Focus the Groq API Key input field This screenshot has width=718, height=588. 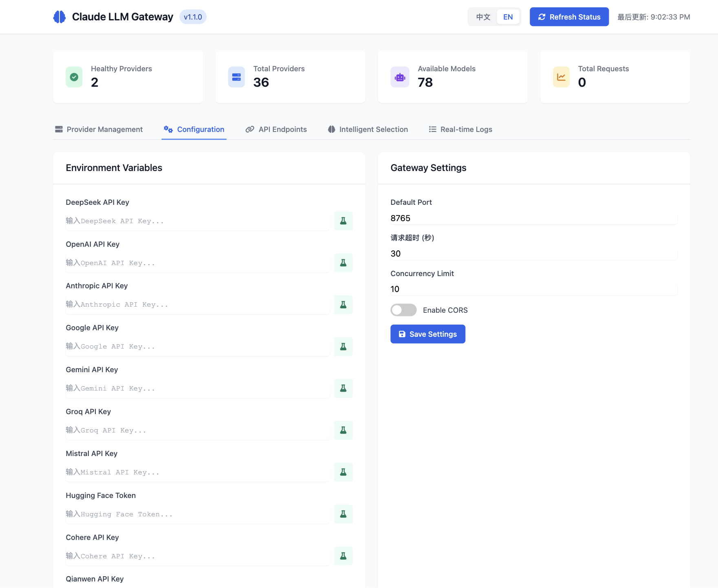[198, 430]
